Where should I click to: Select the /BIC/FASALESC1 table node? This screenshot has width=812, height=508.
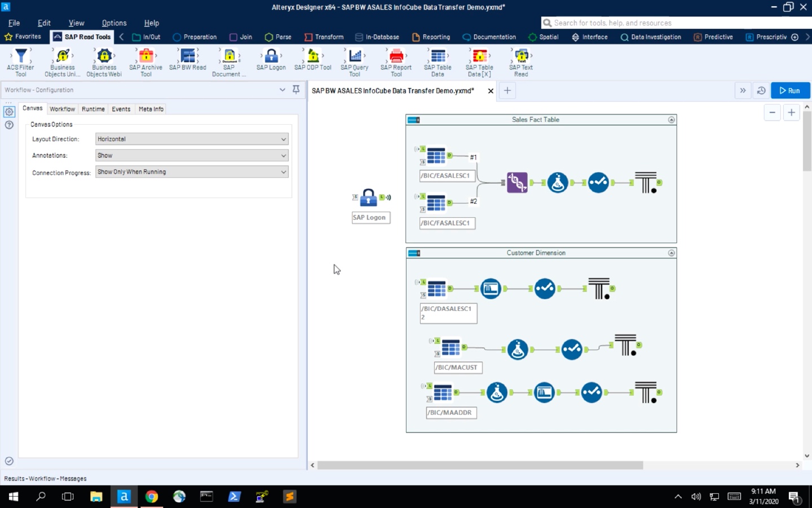point(436,203)
